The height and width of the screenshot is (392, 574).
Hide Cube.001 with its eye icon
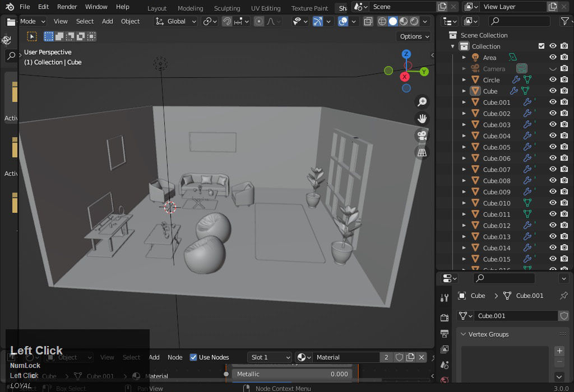tap(552, 102)
